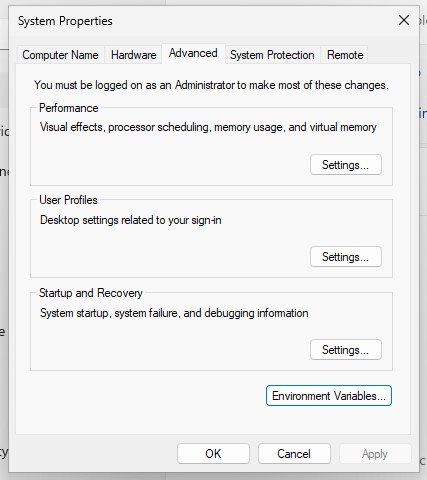The width and height of the screenshot is (427, 480).
Task: Click the Performance group label
Action: 69,108
